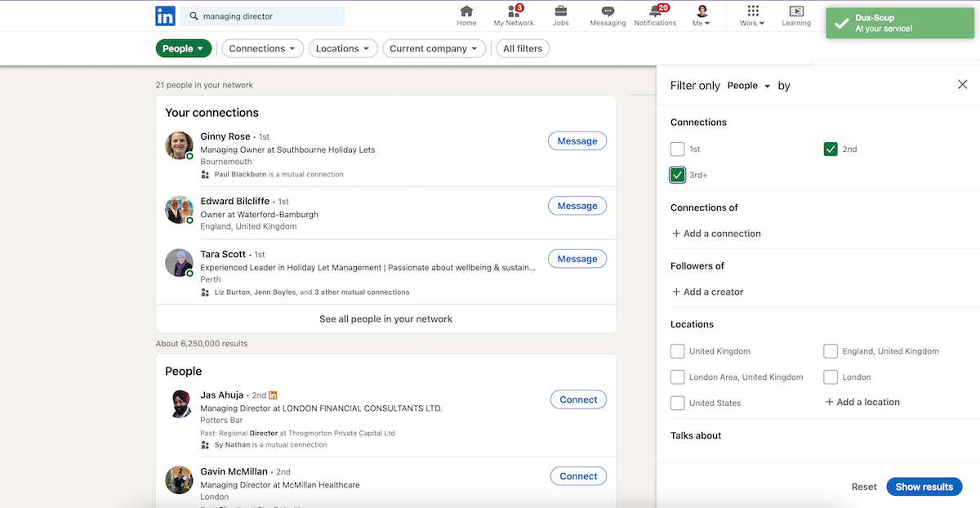Enable the 1st connections checkbox
The width and height of the screenshot is (980, 508).
(x=677, y=149)
